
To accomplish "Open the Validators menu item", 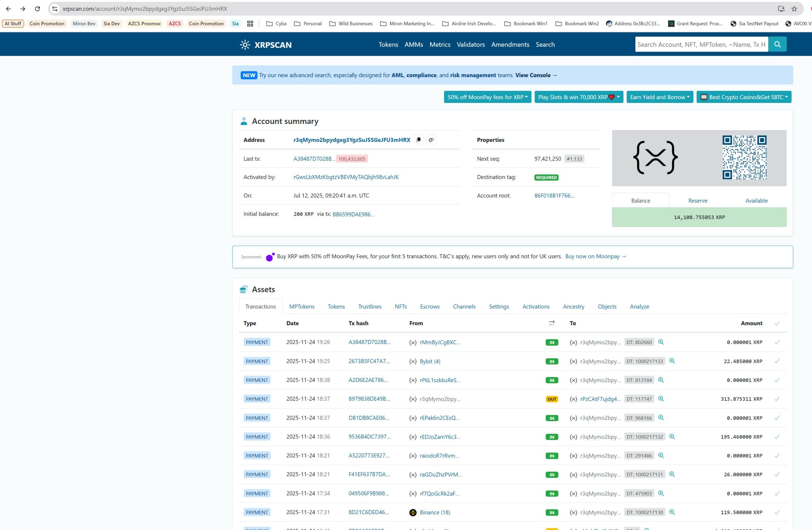I will [470, 45].
